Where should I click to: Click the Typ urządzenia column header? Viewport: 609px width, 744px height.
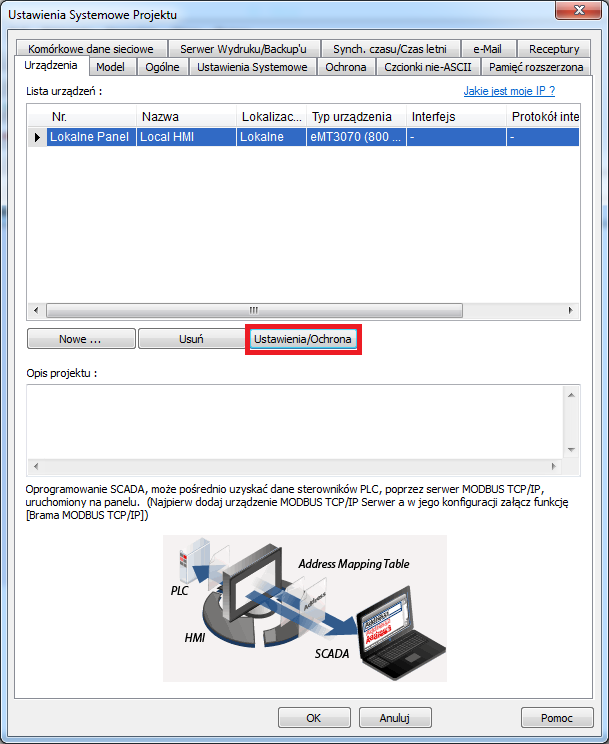coord(356,117)
